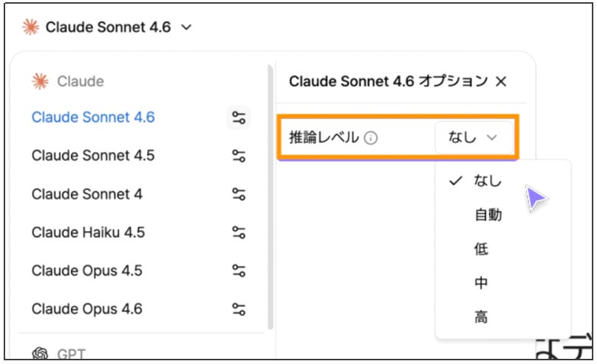Click the model list vertical scrollbar
597x364 pixels.
tap(270, 199)
